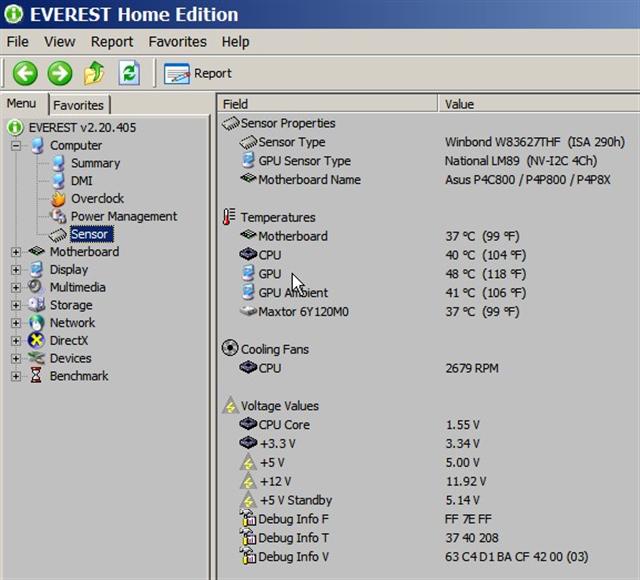This screenshot has height=580, width=640.
Task: Click the Value column header
Action: pyautogui.click(x=539, y=104)
